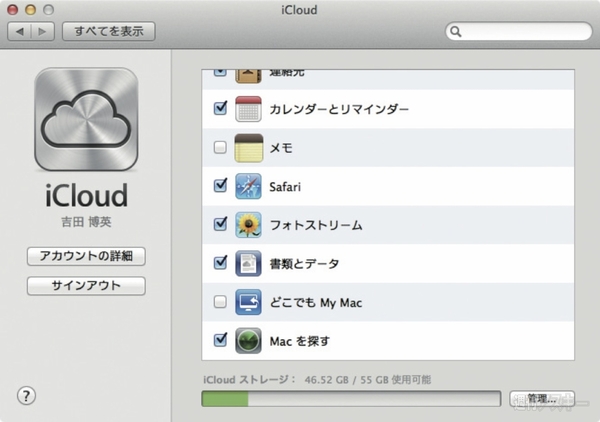
Task: Click the フォトストリーム label
Action: [x=316, y=225]
